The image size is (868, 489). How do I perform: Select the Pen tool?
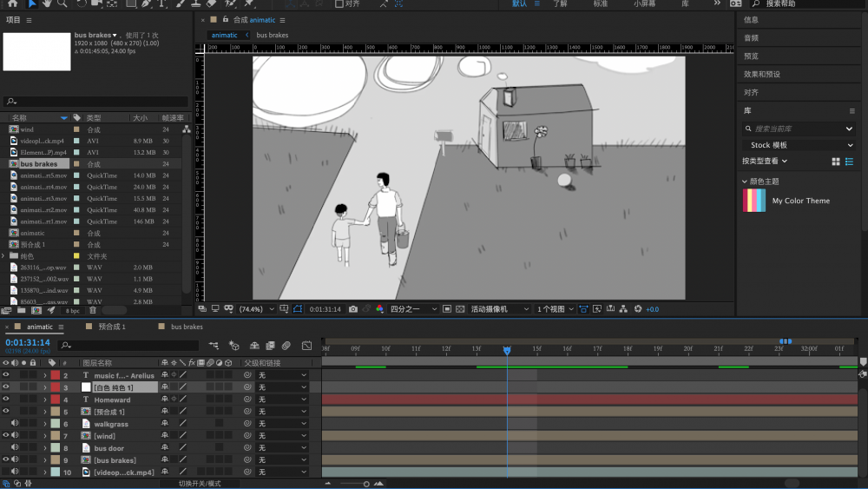(146, 3)
